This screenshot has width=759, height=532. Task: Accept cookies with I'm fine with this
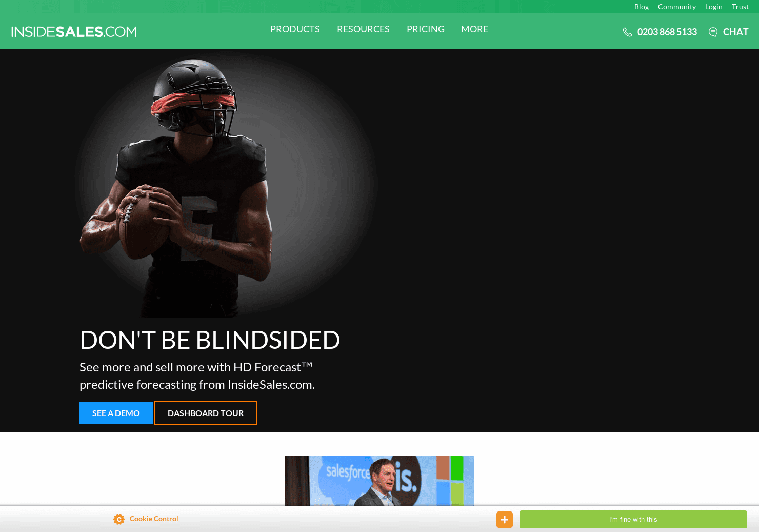pos(633,520)
